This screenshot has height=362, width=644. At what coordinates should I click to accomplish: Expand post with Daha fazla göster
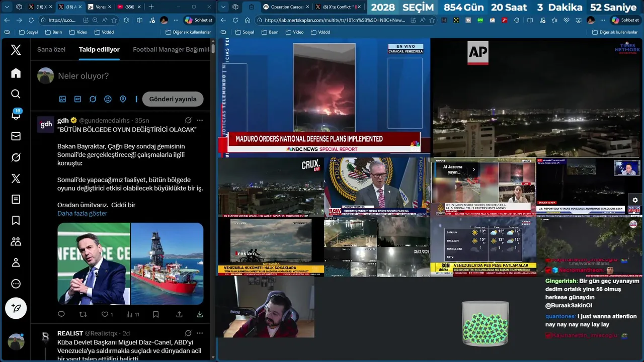82,213
